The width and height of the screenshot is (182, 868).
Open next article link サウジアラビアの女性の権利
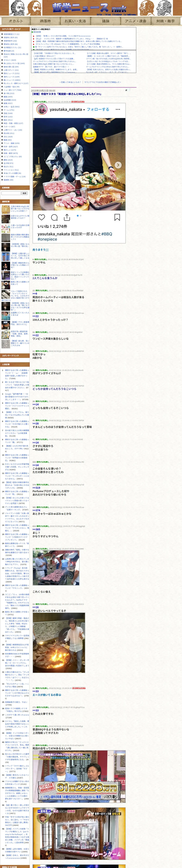[x=102, y=82]
